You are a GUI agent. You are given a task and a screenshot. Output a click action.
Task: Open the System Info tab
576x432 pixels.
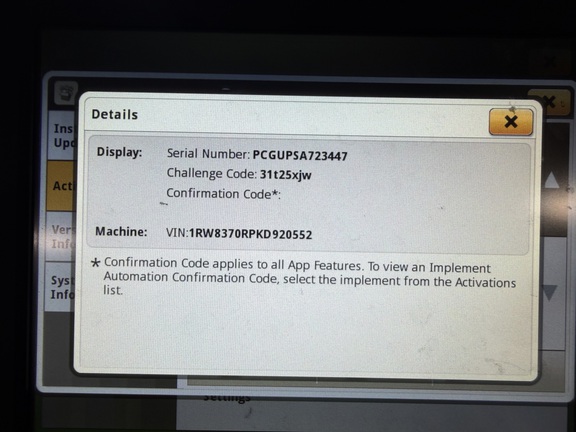[62, 287]
